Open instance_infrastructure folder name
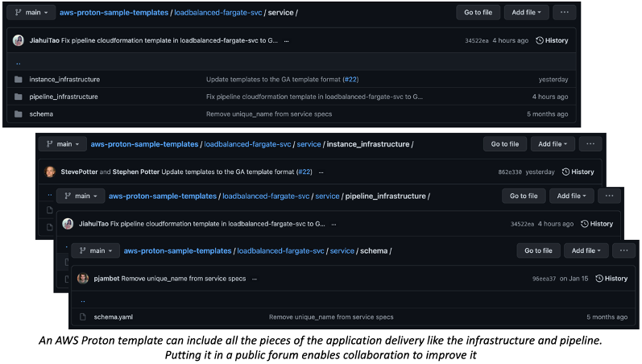Viewport: 642px width, 364px height. point(64,80)
